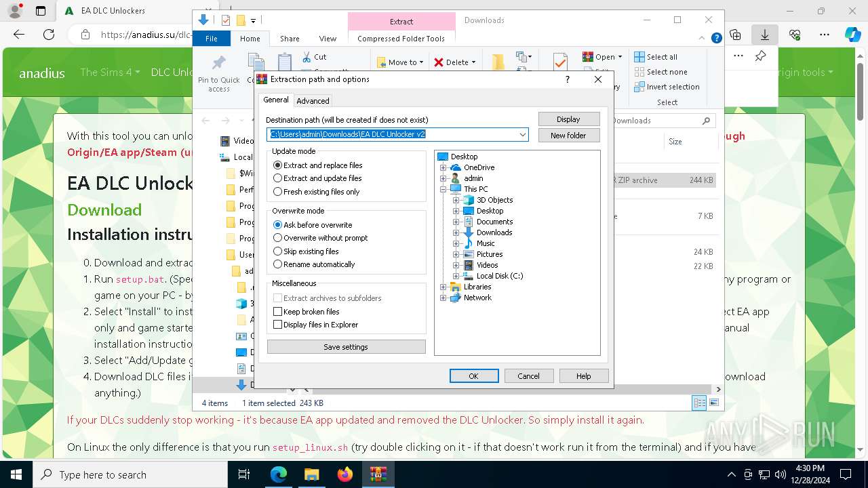Open the Share ribbon tab
Screen dimensions: 868x488
coord(290,39)
